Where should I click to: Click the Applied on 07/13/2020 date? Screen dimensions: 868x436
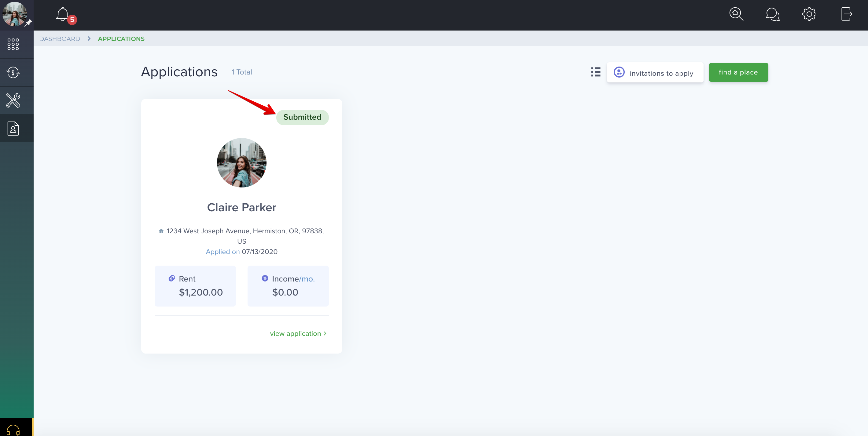241,252
